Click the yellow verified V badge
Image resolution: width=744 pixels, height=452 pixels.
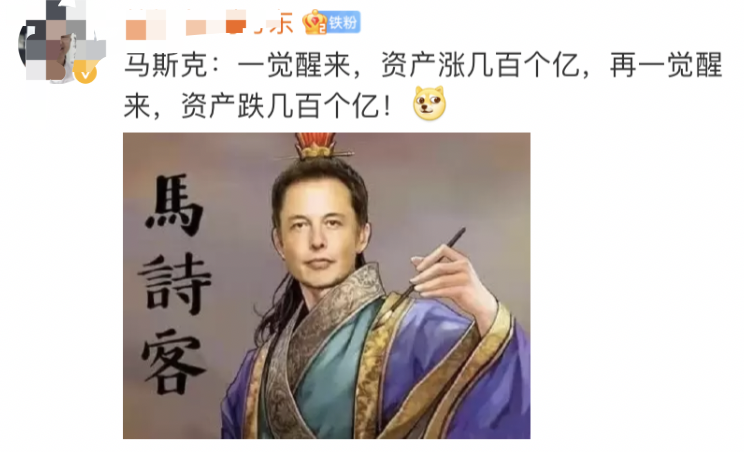[85, 73]
